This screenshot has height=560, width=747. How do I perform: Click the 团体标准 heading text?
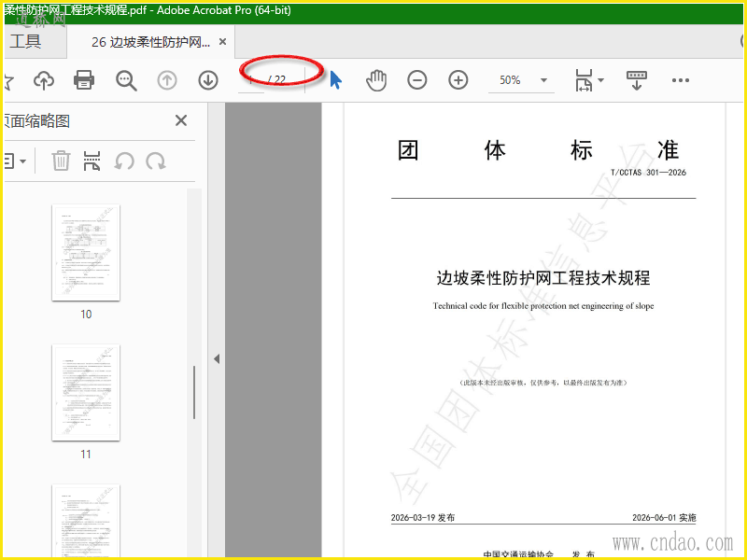coord(539,150)
